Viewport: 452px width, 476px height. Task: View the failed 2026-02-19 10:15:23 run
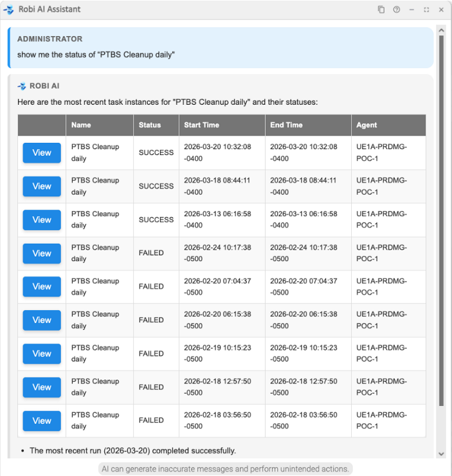point(42,354)
